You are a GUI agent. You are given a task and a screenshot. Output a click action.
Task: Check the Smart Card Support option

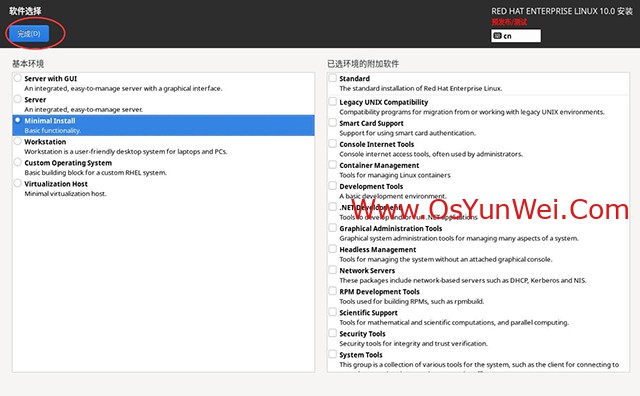click(x=333, y=122)
